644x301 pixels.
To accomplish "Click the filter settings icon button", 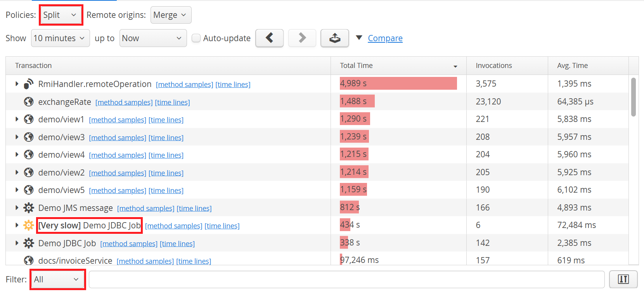I will [x=623, y=279].
